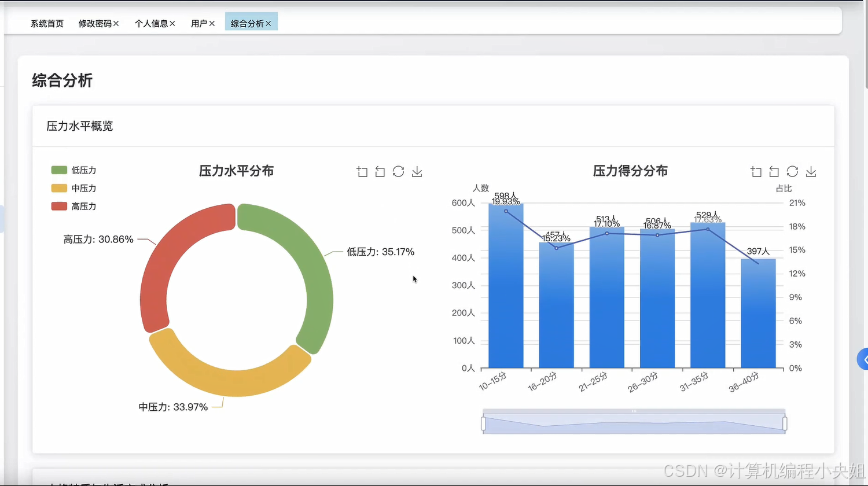
Task: Click the 高压力: 30.86% label
Action: [98, 239]
